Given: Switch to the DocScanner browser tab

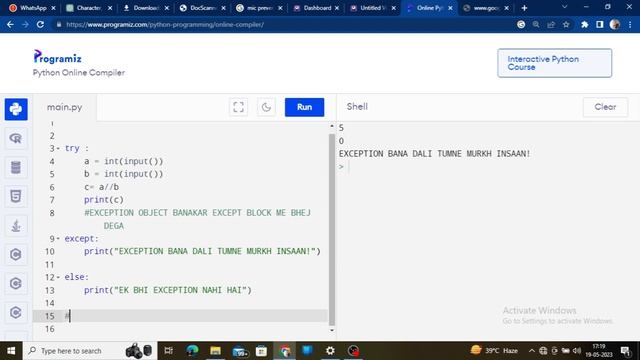Looking at the screenshot, I should coord(202,8).
